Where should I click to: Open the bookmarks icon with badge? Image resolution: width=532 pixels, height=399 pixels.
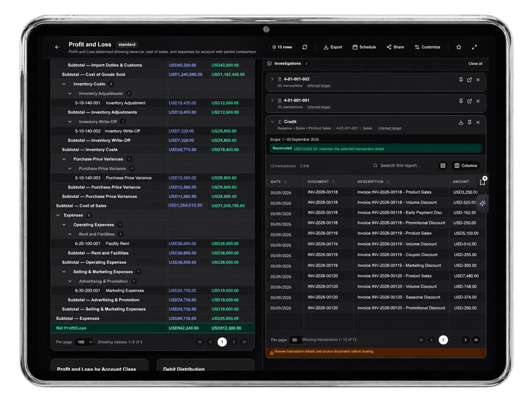(x=482, y=182)
